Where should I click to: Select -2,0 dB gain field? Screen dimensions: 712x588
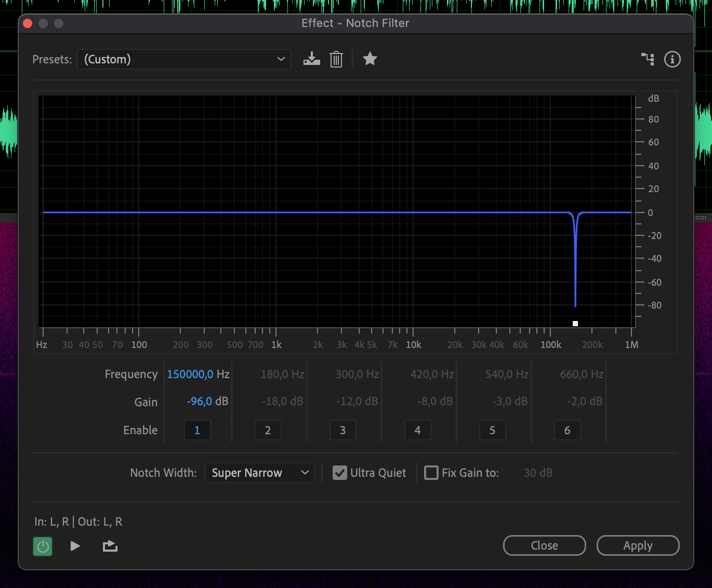pyautogui.click(x=585, y=402)
